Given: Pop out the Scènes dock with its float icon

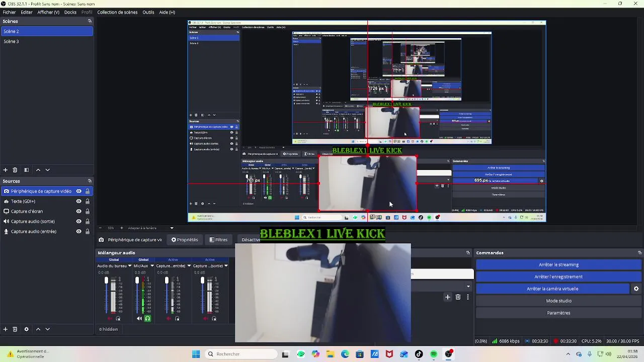Looking at the screenshot, I should click(90, 21).
